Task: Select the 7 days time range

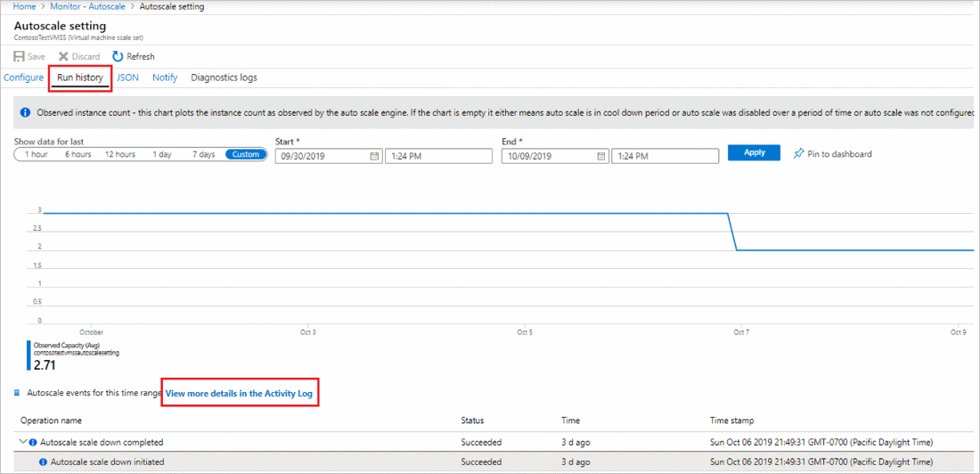Action: click(x=203, y=154)
